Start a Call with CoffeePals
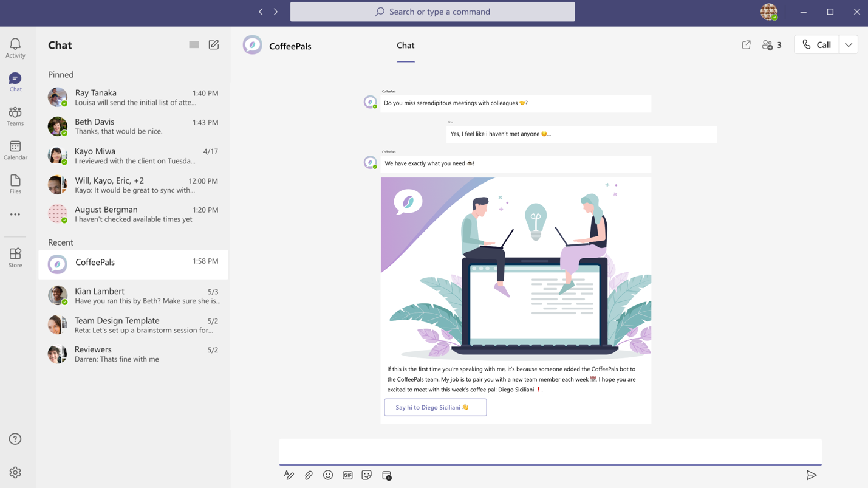Screen dimensions: 868x488 click(816, 44)
